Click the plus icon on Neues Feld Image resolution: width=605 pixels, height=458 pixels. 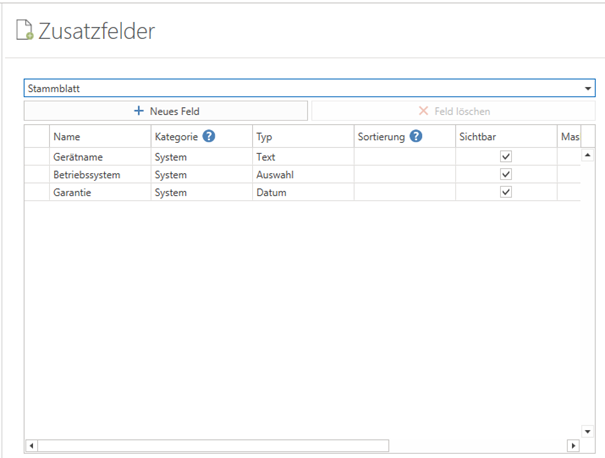click(139, 111)
